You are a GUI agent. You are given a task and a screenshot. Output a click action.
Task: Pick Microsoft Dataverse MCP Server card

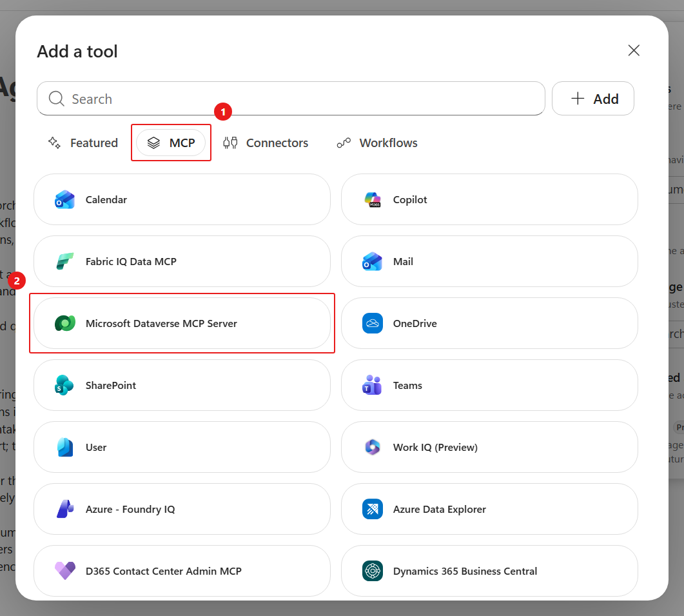(x=182, y=324)
